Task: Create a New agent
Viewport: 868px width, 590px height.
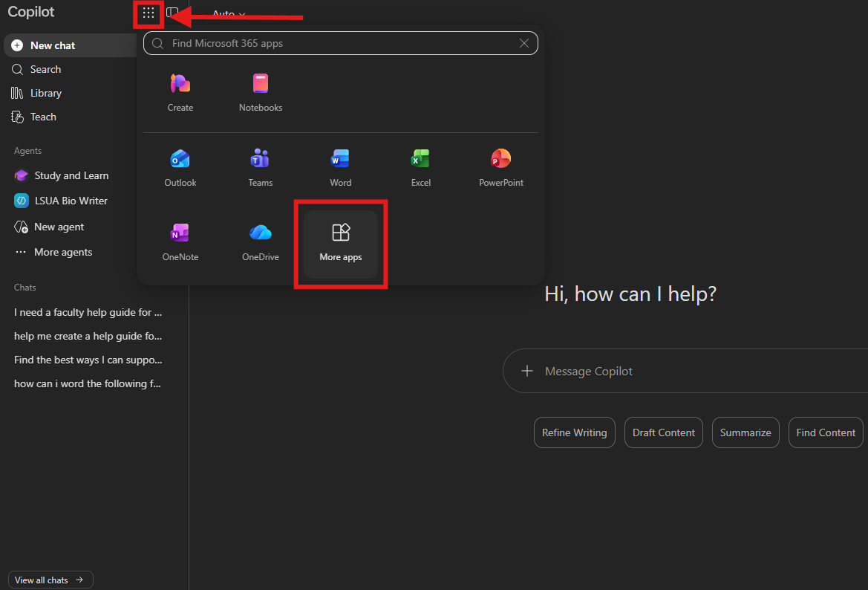Action: 59,227
